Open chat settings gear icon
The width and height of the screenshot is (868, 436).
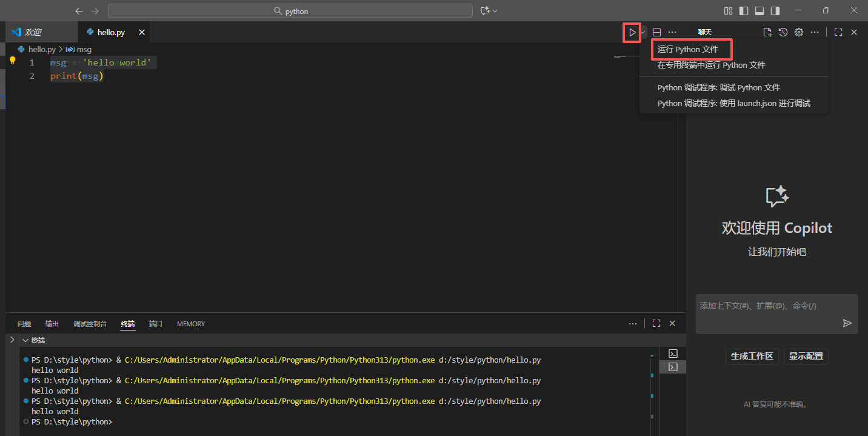(x=799, y=32)
